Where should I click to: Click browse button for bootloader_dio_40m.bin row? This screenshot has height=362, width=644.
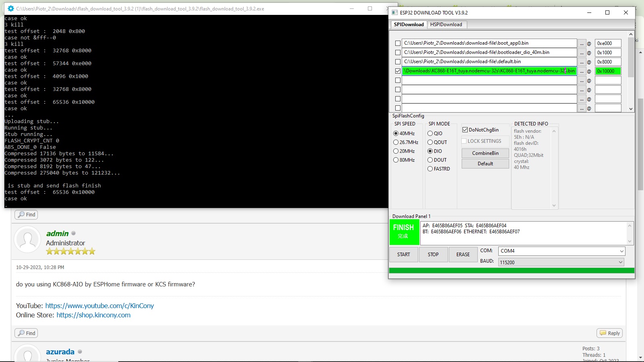tap(582, 53)
